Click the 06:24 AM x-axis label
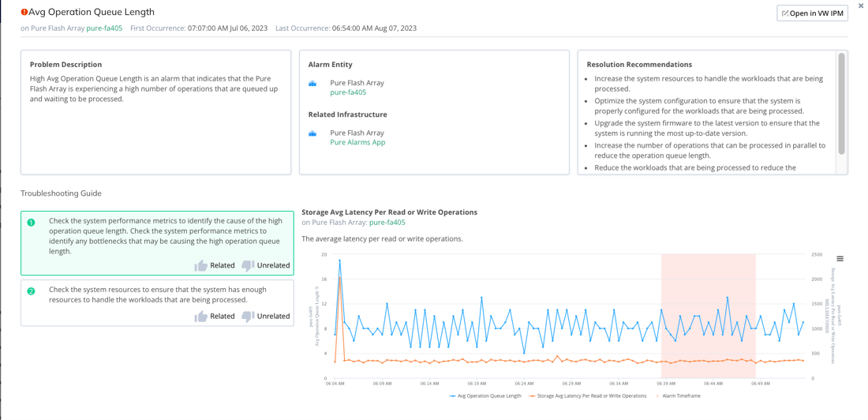 click(x=524, y=383)
